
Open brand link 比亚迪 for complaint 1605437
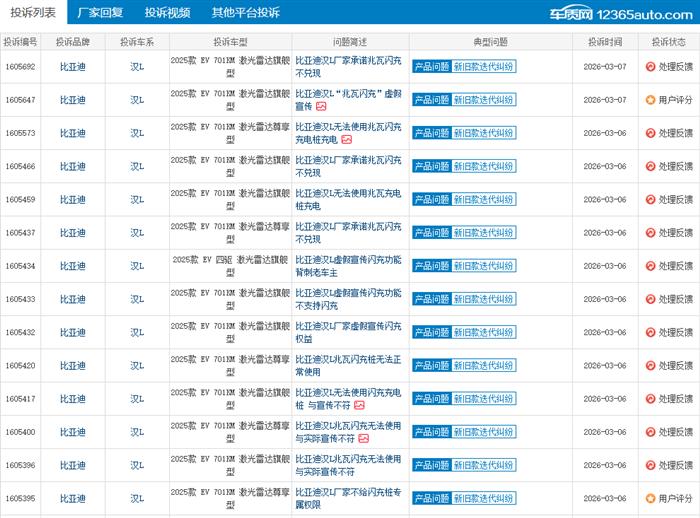pos(72,233)
